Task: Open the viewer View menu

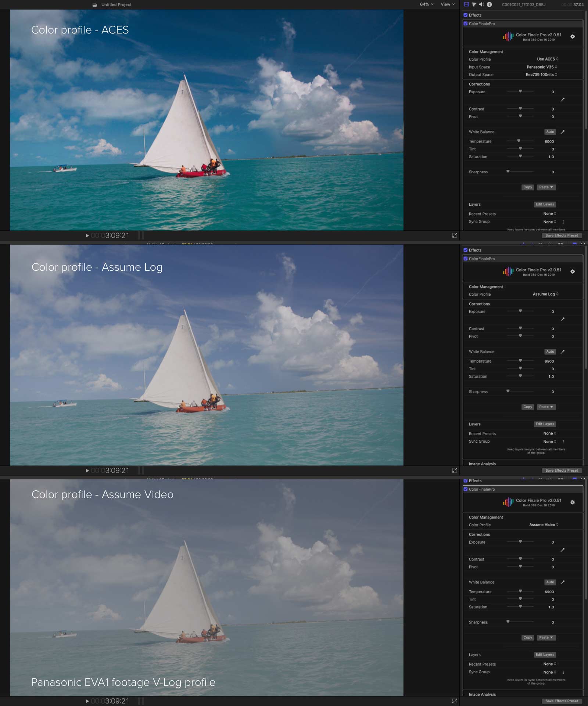Action: [448, 4]
